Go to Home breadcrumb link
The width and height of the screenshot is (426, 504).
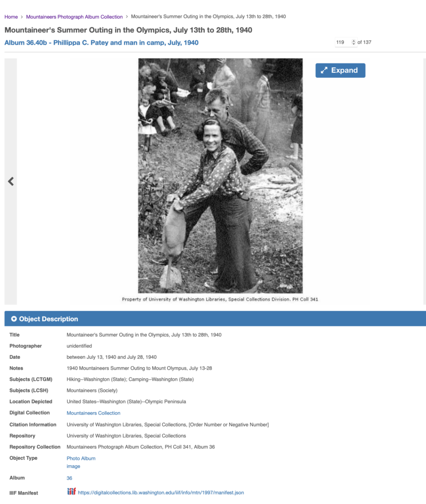11,17
